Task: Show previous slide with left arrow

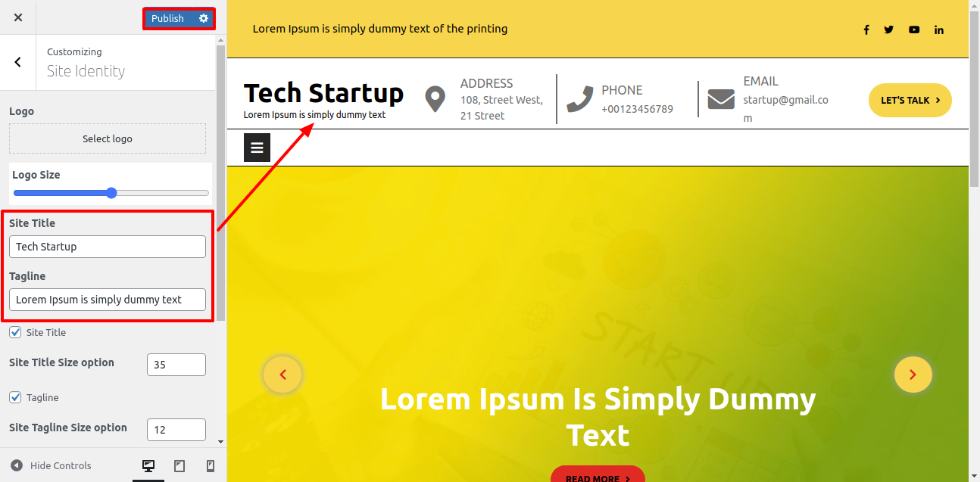Action: coord(282,375)
